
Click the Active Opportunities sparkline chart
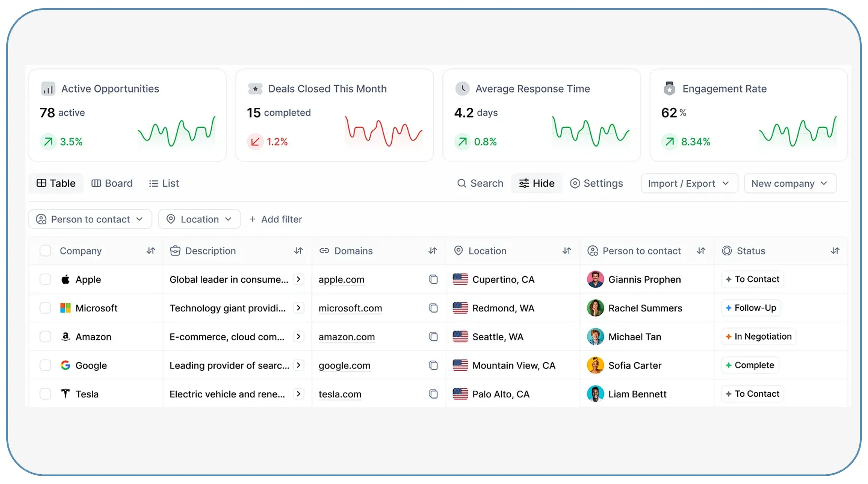pyautogui.click(x=176, y=132)
